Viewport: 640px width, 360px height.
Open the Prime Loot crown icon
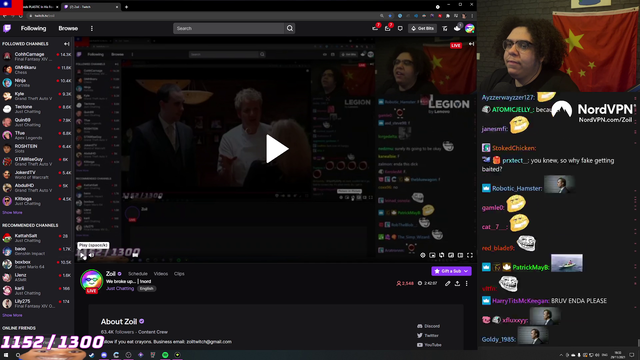[x=375, y=28]
